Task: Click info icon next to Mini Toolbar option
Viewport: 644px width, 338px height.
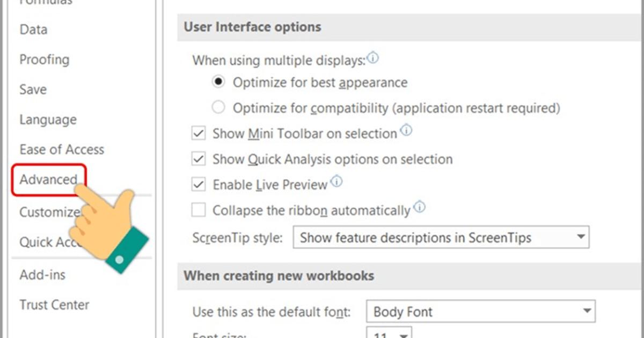Action: tap(406, 130)
